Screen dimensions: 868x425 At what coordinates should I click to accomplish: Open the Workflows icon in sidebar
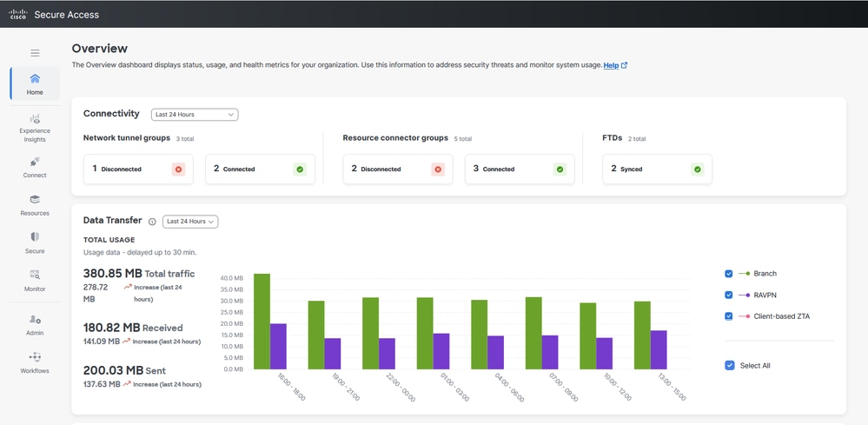[35, 357]
